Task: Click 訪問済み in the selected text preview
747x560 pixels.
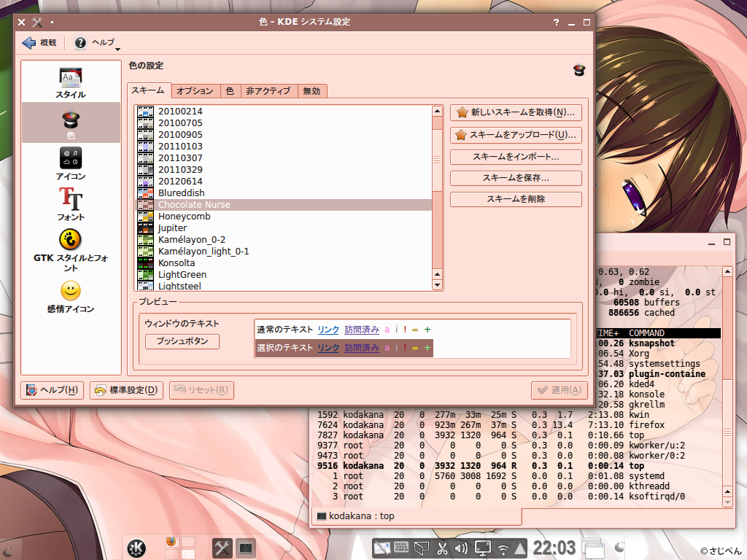Action: pos(362,348)
